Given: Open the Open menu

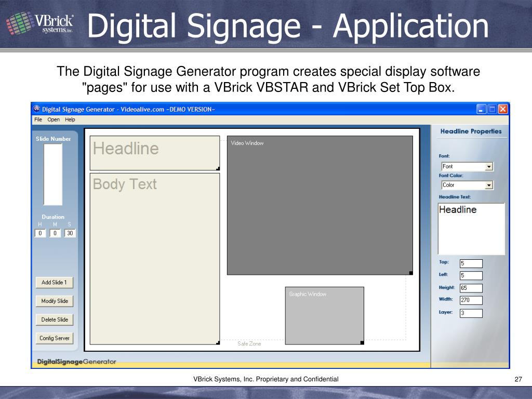Looking at the screenshot, I should [54, 119].
